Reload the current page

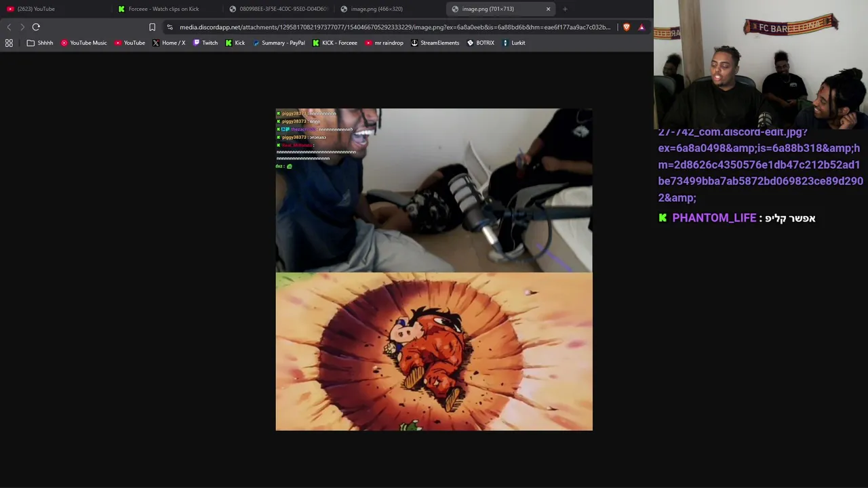[36, 27]
